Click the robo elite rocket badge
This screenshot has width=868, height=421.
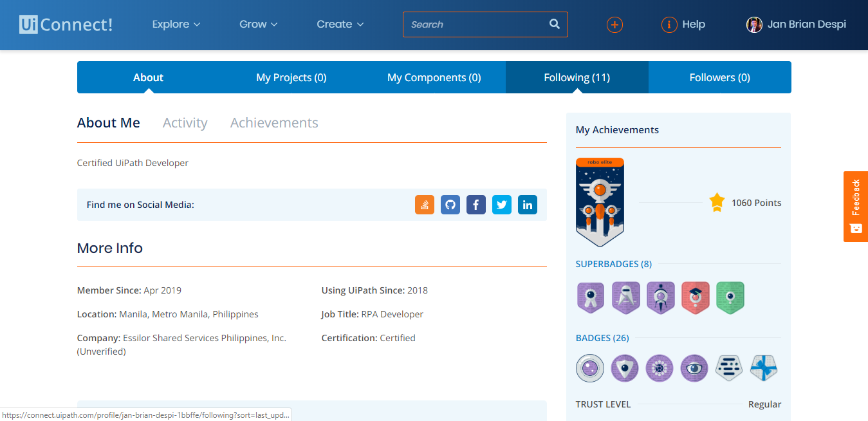600,202
